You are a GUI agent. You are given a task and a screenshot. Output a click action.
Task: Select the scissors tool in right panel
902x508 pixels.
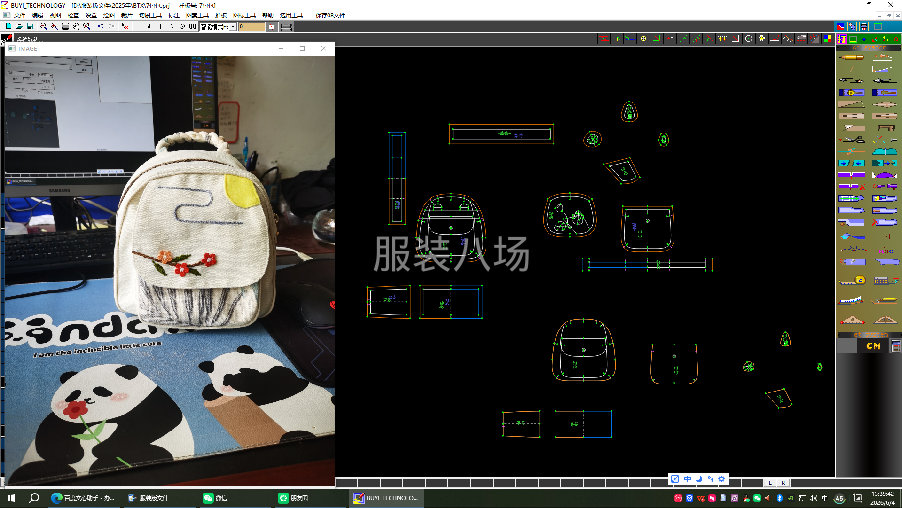pyautogui.click(x=851, y=140)
